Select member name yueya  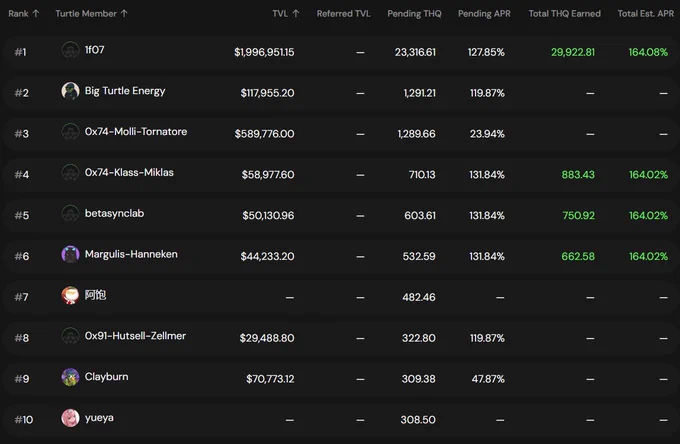[x=99, y=418]
